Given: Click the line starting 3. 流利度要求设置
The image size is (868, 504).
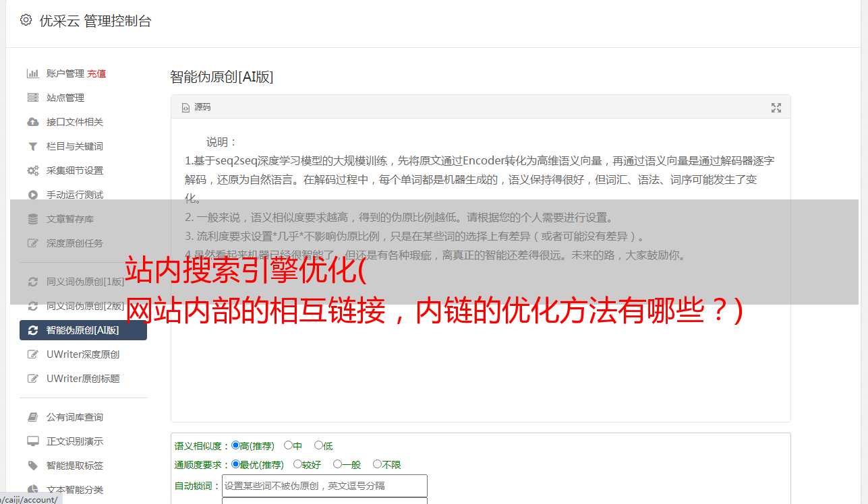Looking at the screenshot, I should pyautogui.click(x=416, y=237).
